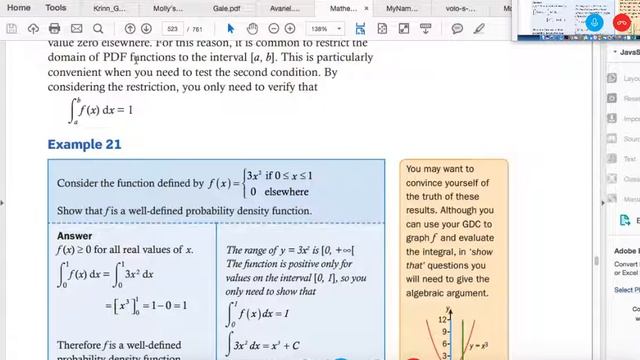The height and width of the screenshot is (360, 640).
Task: Click the red hang-up button in call overlay
Action: [x=622, y=22]
